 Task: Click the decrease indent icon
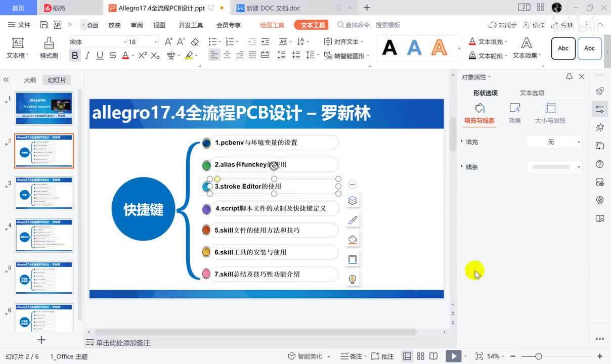click(x=252, y=42)
